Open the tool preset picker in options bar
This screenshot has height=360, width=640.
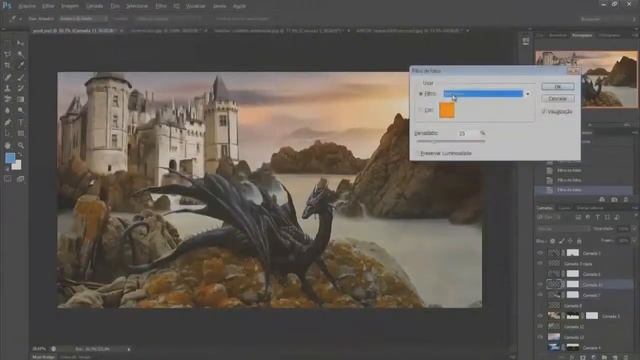click(x=15, y=19)
